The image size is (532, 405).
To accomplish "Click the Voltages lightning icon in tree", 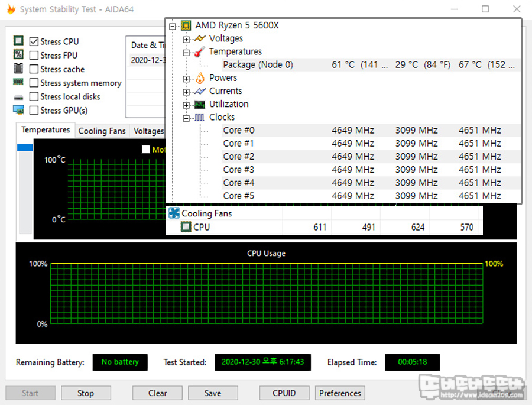I will (200, 38).
